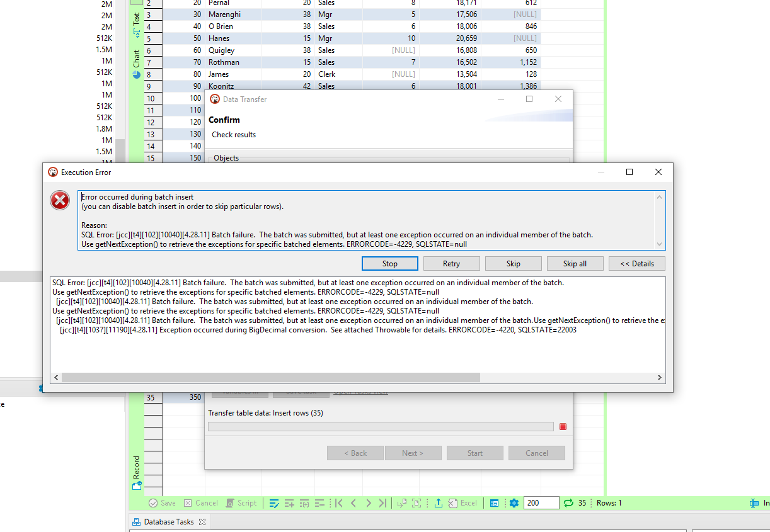This screenshot has height=532, width=770.
Task: Navigate to the first row
Action: [338, 502]
